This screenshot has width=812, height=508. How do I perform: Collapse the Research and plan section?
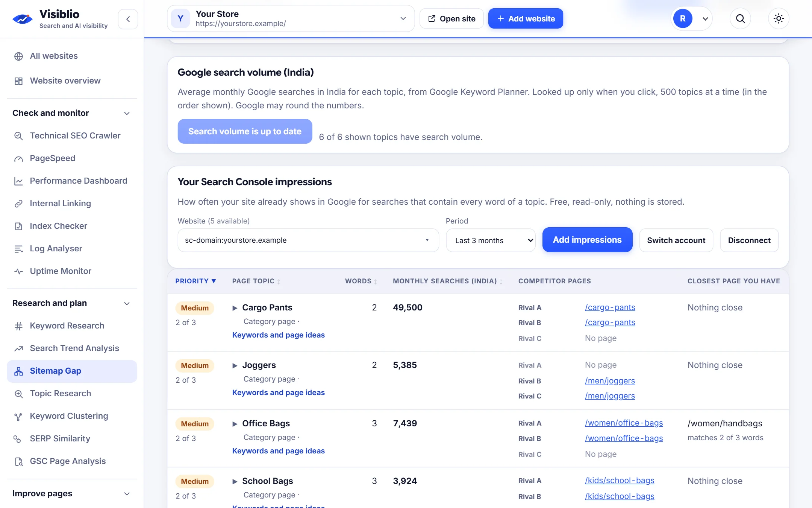[x=72, y=303]
